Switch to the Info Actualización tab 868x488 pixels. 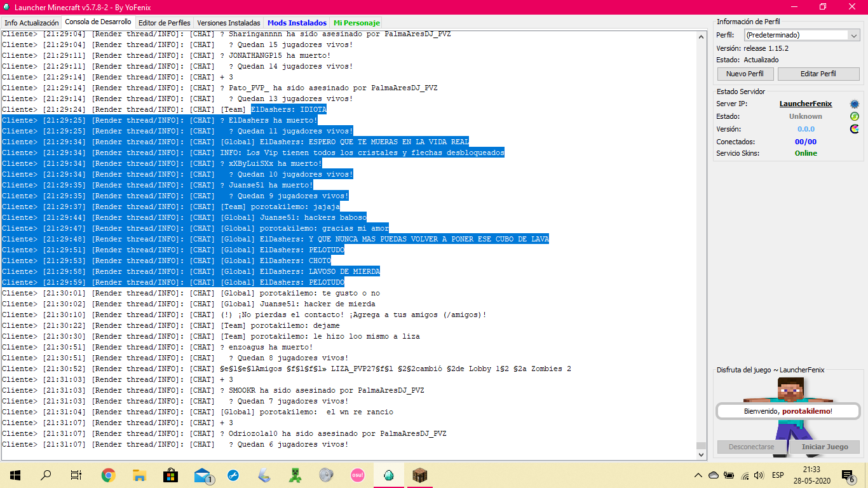(32, 23)
